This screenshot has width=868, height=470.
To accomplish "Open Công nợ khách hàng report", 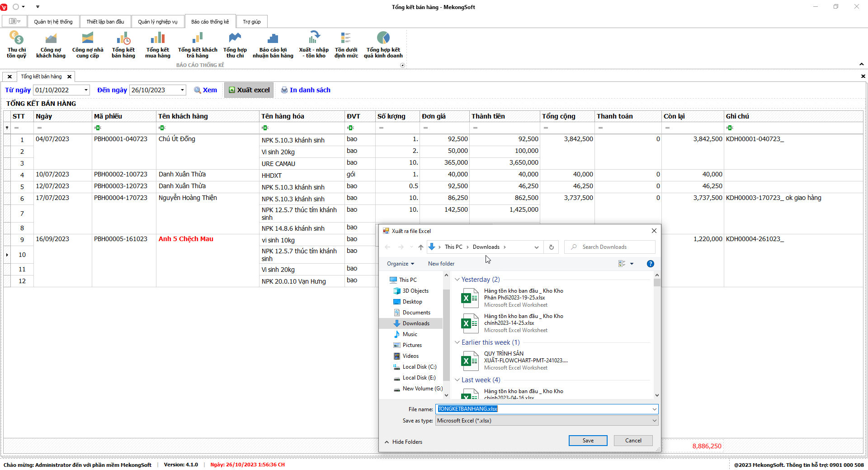I will (51, 44).
